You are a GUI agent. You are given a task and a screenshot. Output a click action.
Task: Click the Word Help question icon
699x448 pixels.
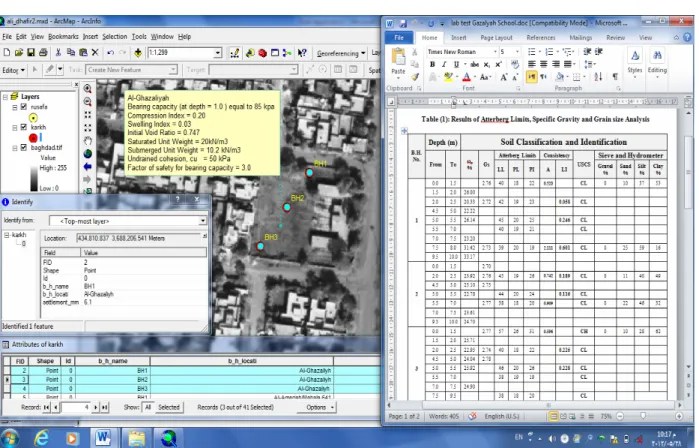687,37
